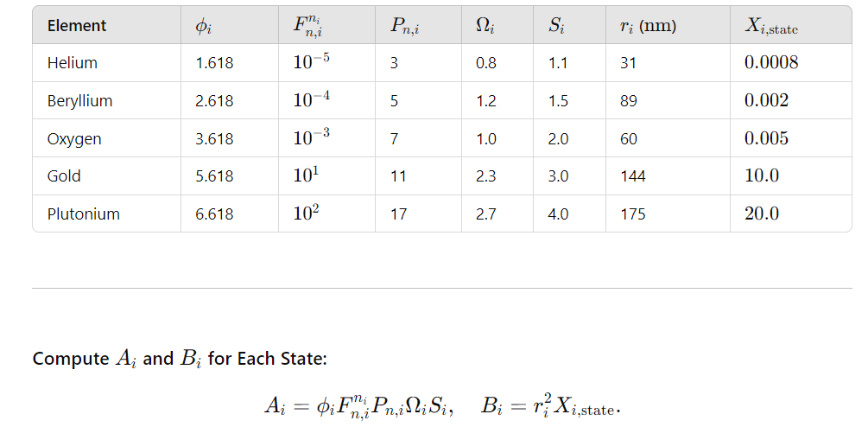Select the P value 17 cell
The image size is (868, 427).
[398, 213]
